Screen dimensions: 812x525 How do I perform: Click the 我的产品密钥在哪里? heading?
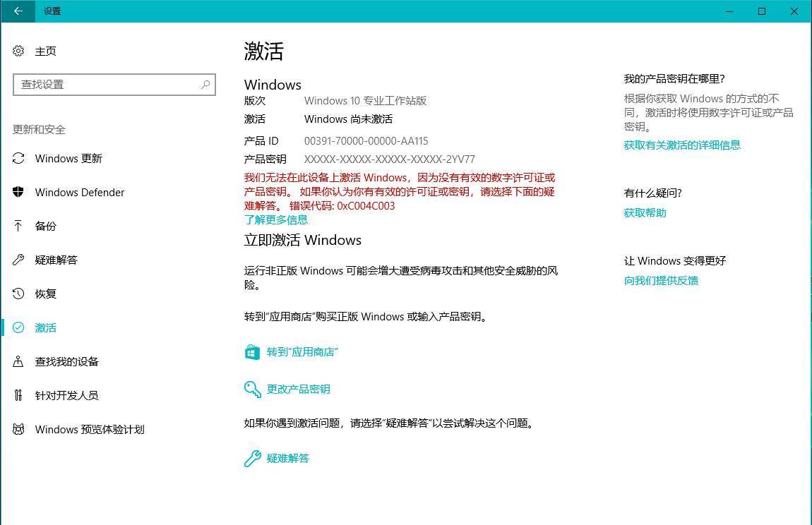click(674, 79)
